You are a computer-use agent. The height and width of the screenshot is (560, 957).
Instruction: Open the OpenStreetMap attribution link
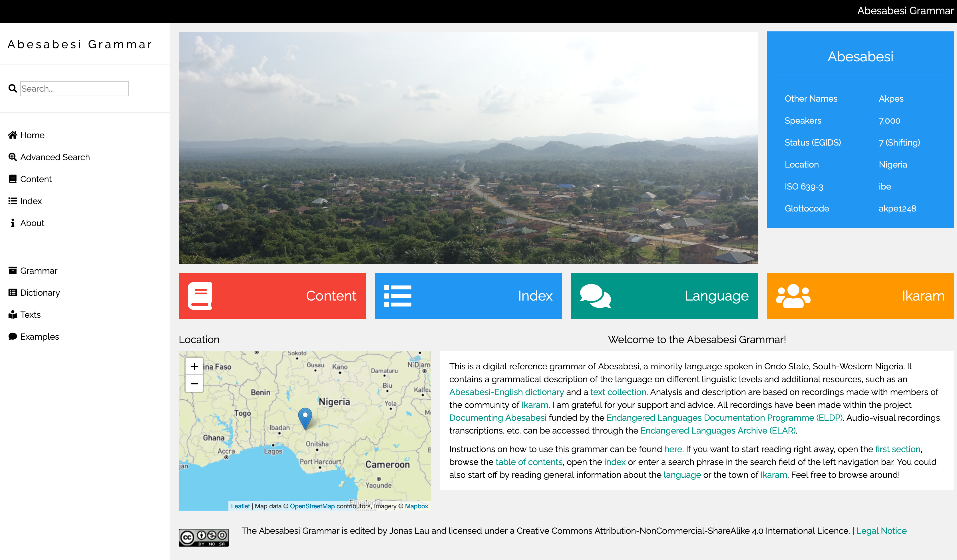[312, 506]
